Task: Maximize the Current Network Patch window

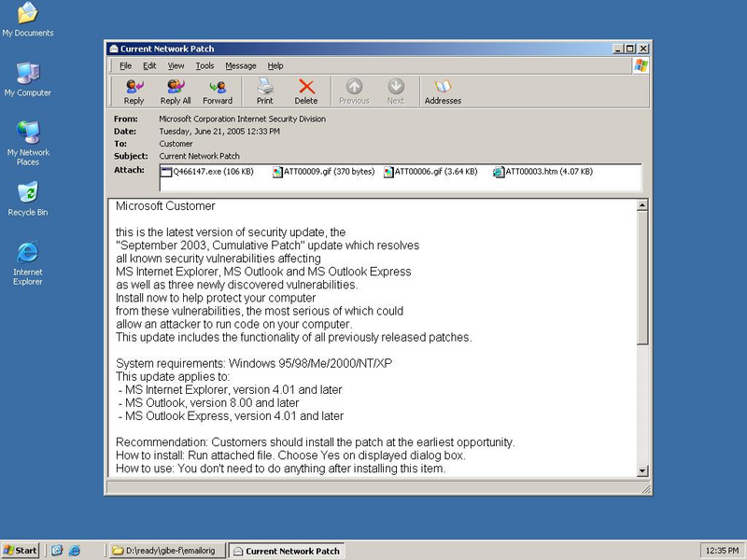Action: pyautogui.click(x=629, y=49)
